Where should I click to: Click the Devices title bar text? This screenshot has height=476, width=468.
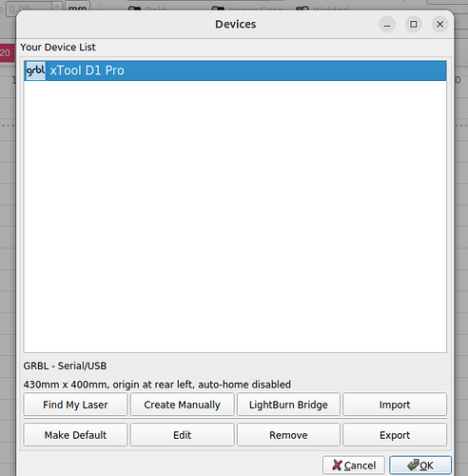click(236, 24)
